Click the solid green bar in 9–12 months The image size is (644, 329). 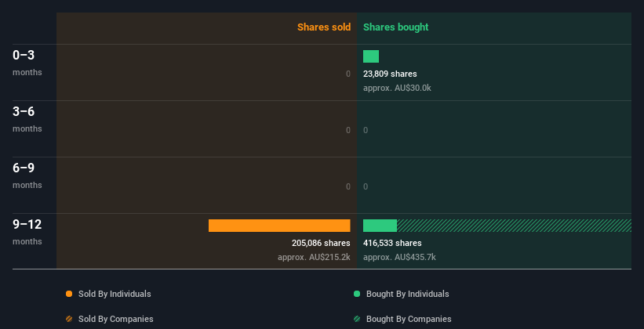click(380, 226)
